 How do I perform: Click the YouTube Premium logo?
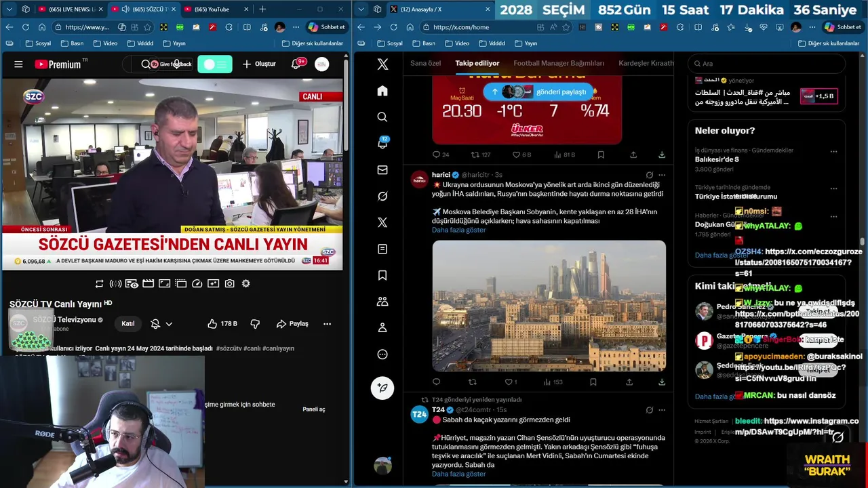point(59,64)
